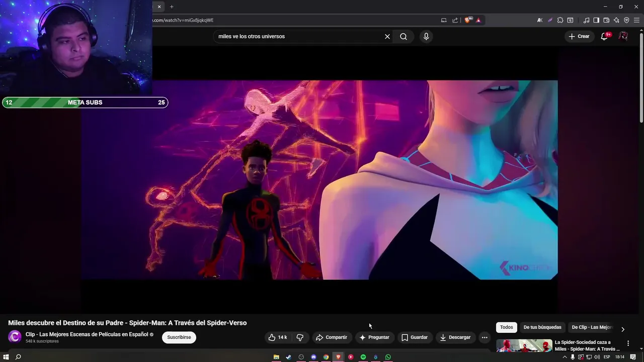Open the browser hamburger main menu
This screenshot has width=644, height=362.
(x=636, y=20)
